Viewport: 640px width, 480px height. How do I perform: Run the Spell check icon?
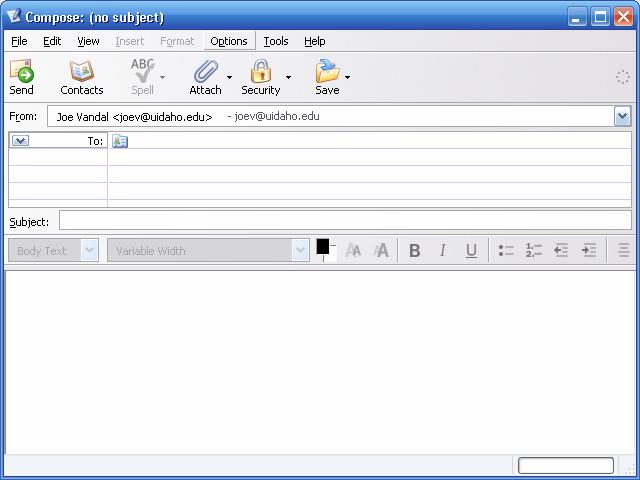[142, 71]
